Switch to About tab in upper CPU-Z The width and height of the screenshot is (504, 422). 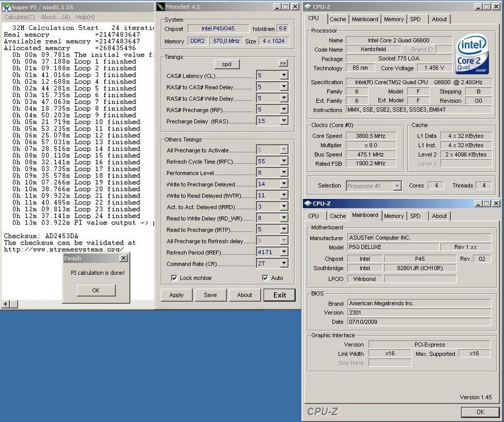pyautogui.click(x=439, y=19)
